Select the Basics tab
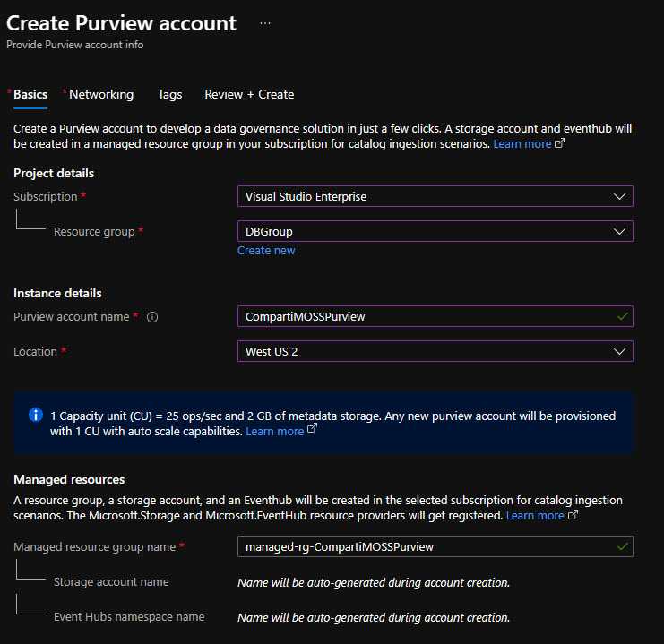 [x=30, y=94]
